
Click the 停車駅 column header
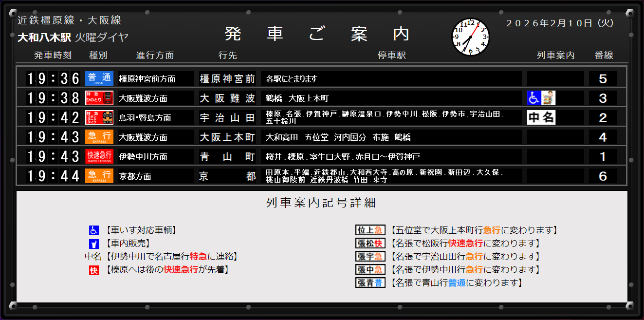[391, 56]
